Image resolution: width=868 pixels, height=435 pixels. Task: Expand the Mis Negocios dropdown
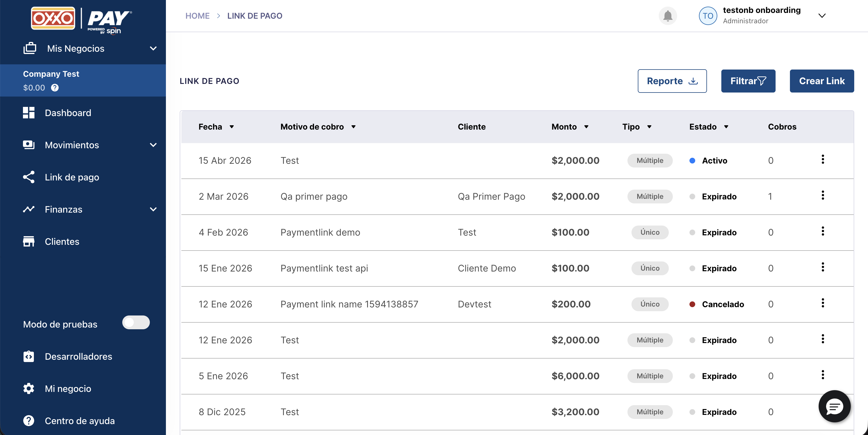click(x=153, y=49)
